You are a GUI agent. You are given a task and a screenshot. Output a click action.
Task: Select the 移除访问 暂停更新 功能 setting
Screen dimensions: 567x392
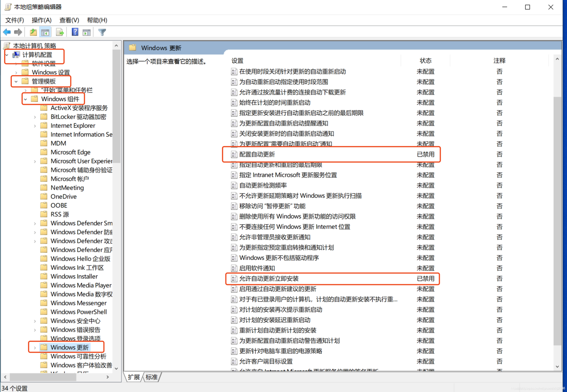pos(272,206)
